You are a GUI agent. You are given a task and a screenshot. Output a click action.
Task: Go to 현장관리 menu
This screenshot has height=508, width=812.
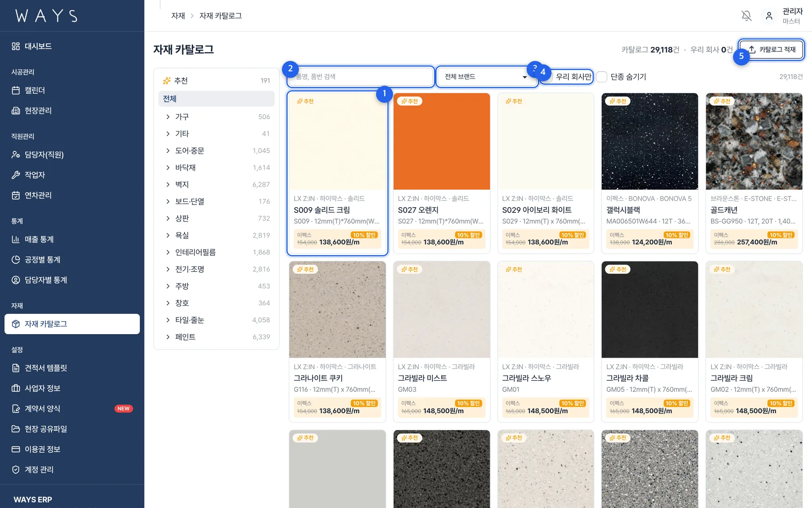(x=72, y=111)
